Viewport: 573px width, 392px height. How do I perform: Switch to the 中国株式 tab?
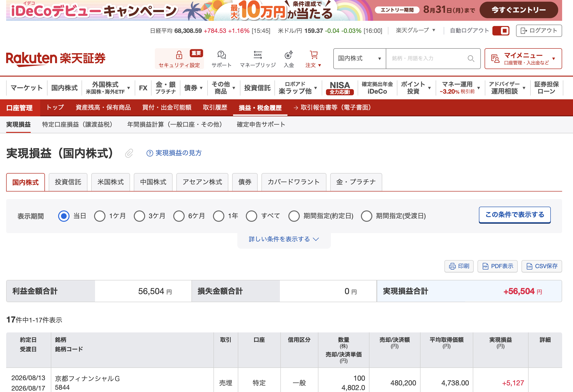tap(153, 182)
